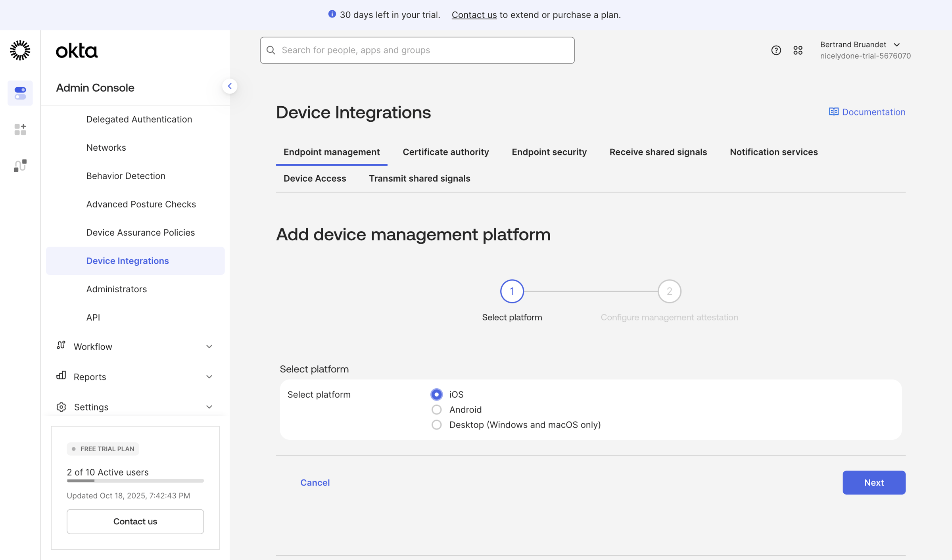Open API in the sidebar

(93, 317)
